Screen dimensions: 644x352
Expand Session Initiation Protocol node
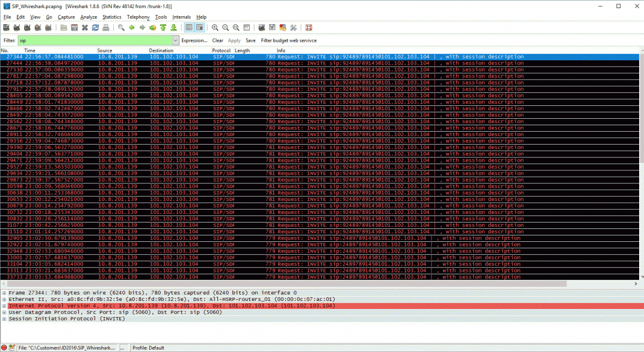pyautogui.click(x=4, y=318)
